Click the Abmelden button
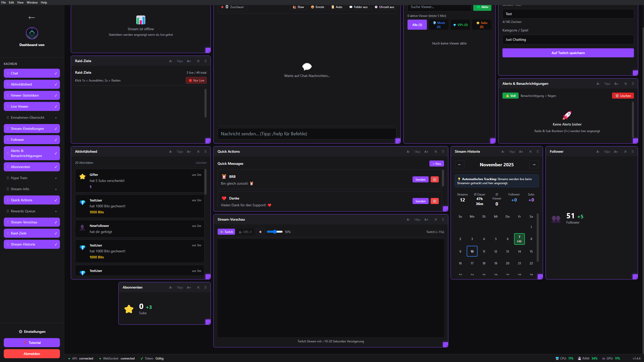 click(x=32, y=354)
